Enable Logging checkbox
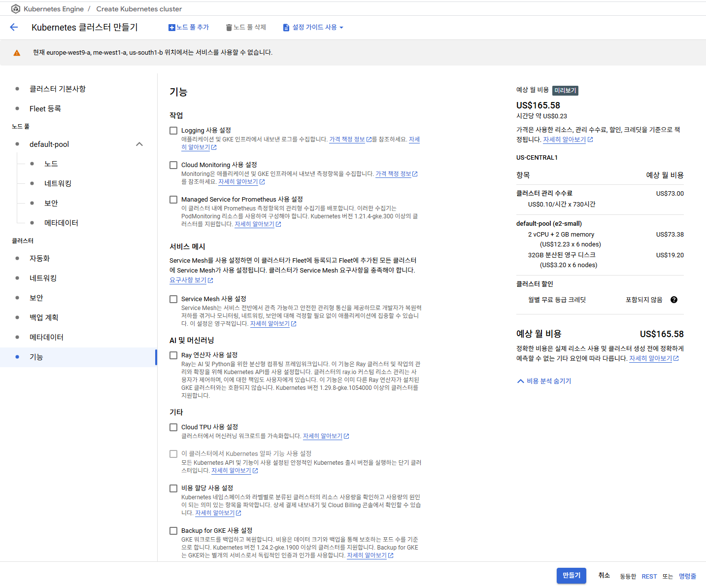This screenshot has width=706, height=588. [x=173, y=131]
